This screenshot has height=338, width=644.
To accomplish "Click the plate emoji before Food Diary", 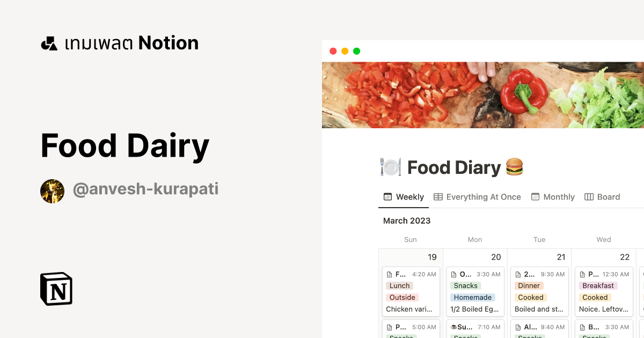I will tap(390, 167).
